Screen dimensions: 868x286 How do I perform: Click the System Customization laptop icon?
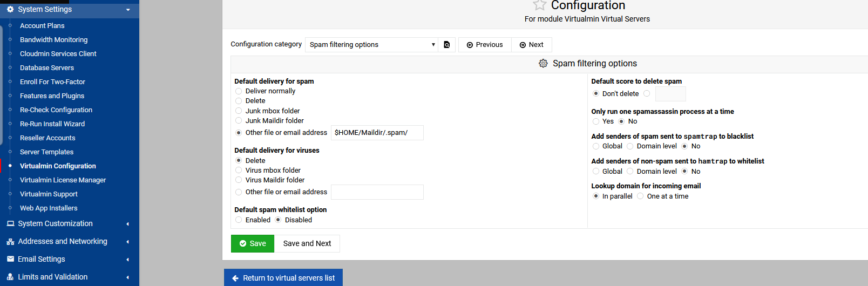10,223
